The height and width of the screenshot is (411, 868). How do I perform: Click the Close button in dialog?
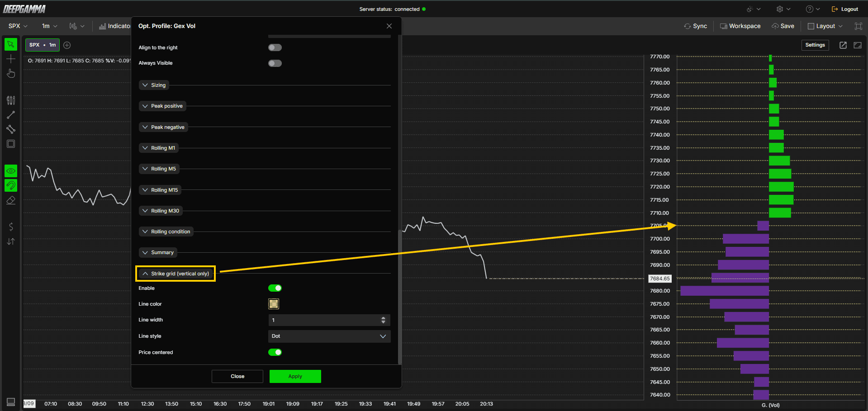(237, 376)
